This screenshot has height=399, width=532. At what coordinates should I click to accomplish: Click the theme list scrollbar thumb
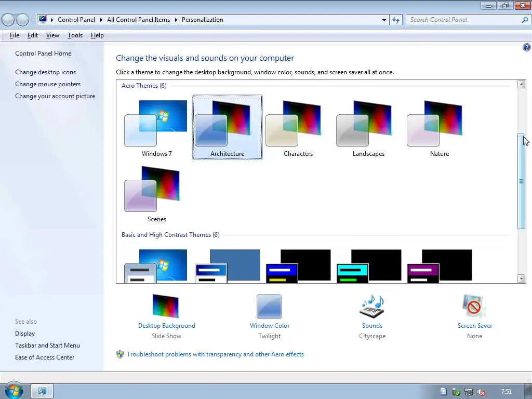pyautogui.click(x=522, y=181)
